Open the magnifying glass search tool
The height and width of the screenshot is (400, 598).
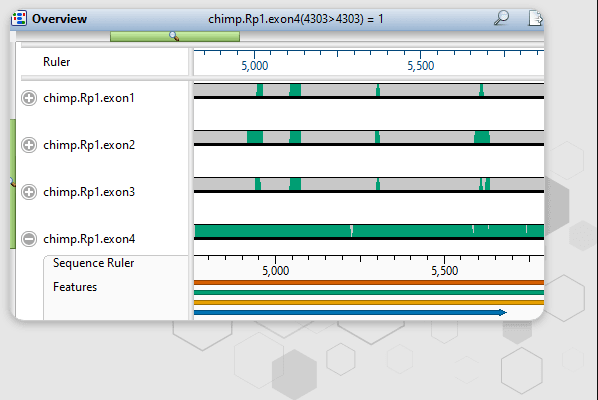(x=501, y=18)
